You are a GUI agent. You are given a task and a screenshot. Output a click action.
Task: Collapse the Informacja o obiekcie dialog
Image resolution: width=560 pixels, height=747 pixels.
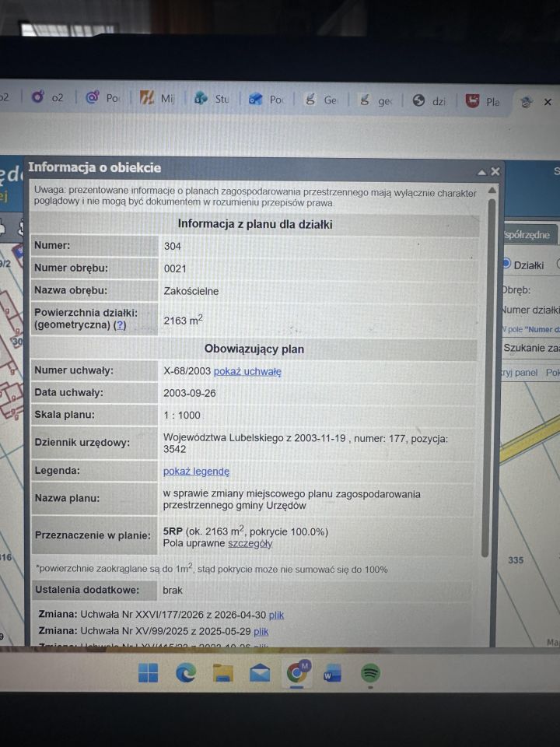click(x=482, y=172)
